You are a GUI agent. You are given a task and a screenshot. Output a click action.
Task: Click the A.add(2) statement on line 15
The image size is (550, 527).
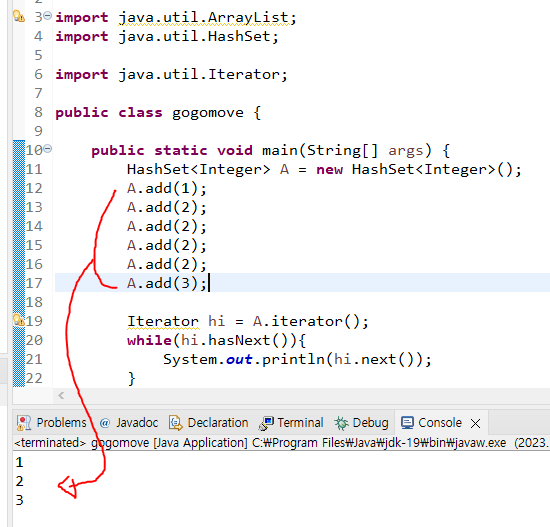coord(167,245)
